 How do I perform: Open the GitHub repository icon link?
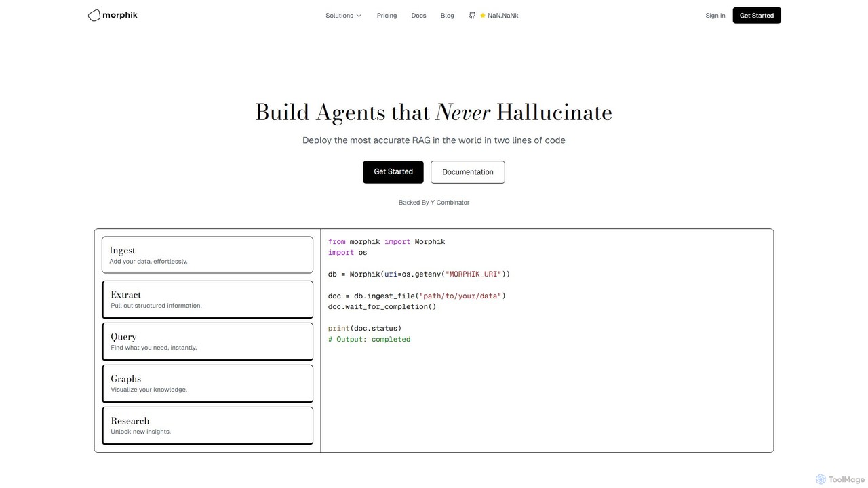(472, 16)
